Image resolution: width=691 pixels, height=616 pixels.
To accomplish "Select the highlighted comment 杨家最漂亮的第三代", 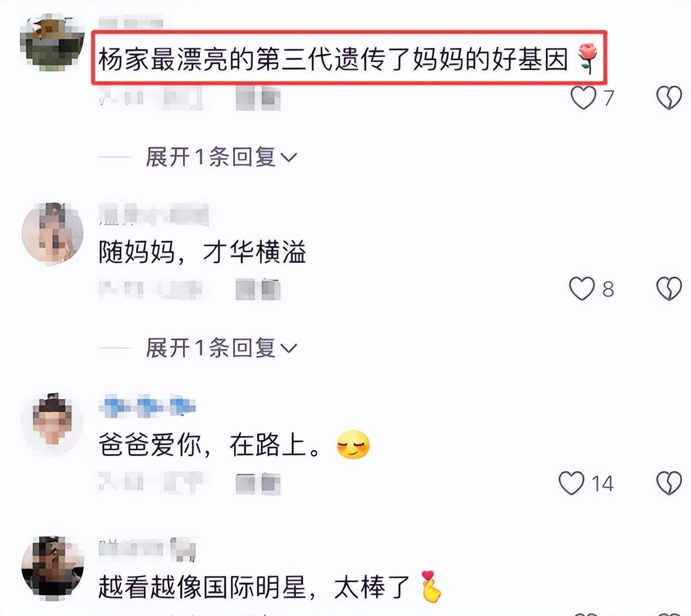I will point(349,58).
